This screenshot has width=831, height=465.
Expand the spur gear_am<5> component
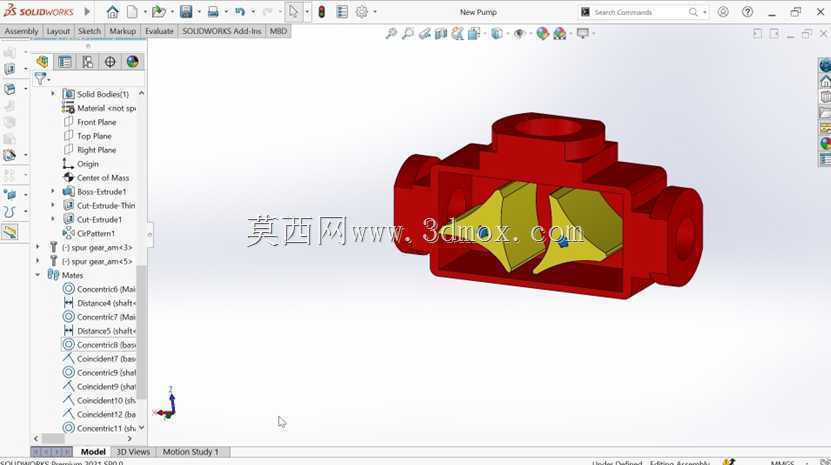click(x=38, y=261)
